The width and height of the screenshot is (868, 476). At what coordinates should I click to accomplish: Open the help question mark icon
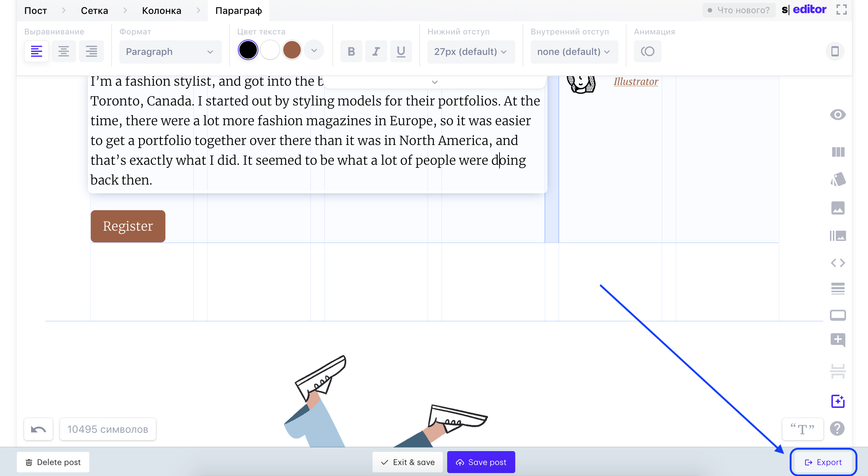pos(838,428)
